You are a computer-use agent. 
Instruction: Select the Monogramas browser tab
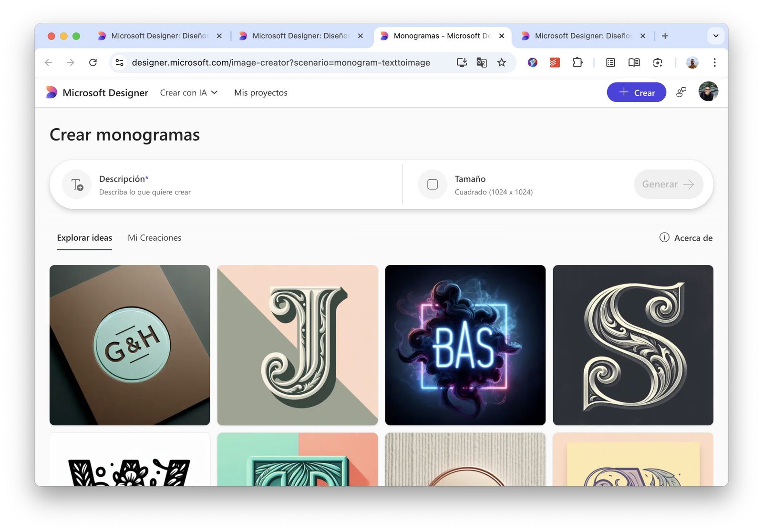pos(442,36)
